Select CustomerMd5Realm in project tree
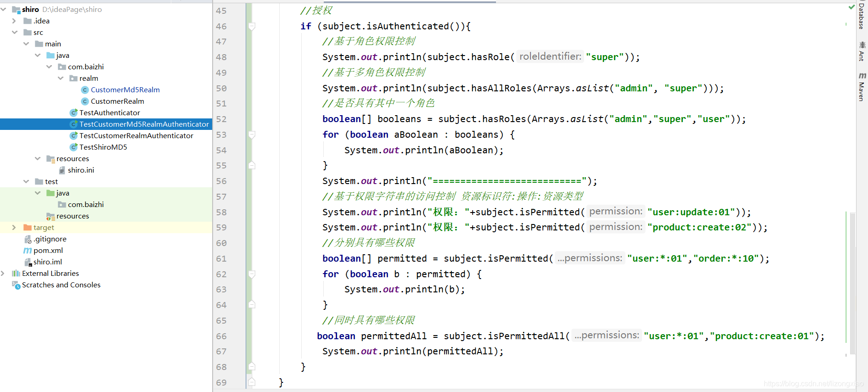The height and width of the screenshot is (392, 868). point(125,90)
